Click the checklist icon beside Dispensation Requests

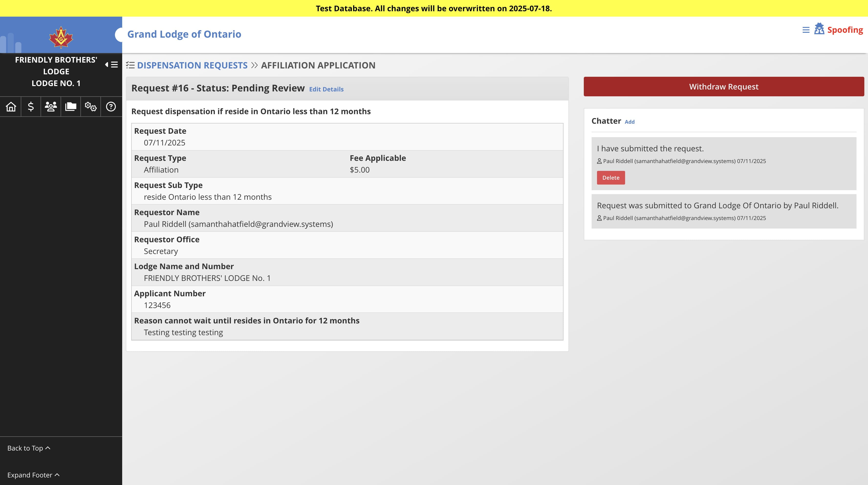pyautogui.click(x=130, y=65)
